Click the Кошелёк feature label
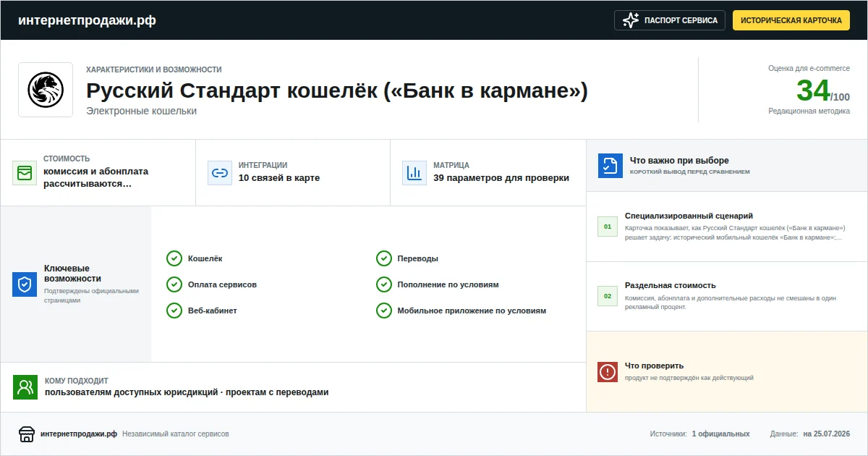Screen dimensions: 868x456 pos(205,258)
